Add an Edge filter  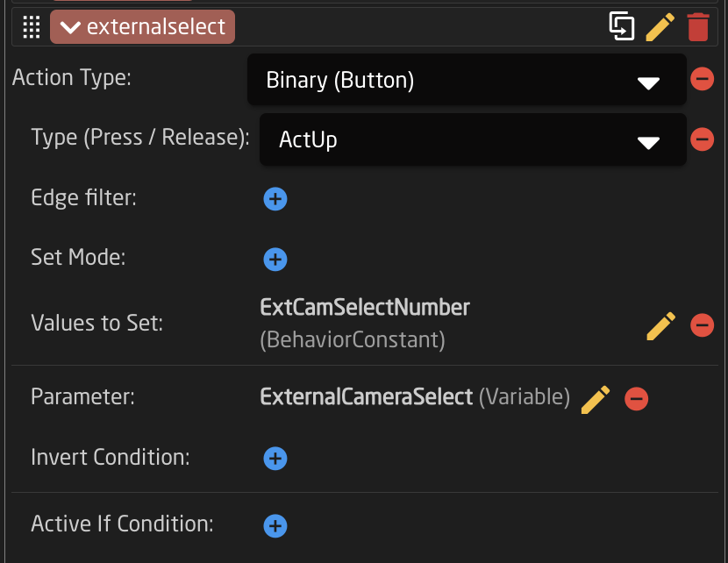point(275,199)
